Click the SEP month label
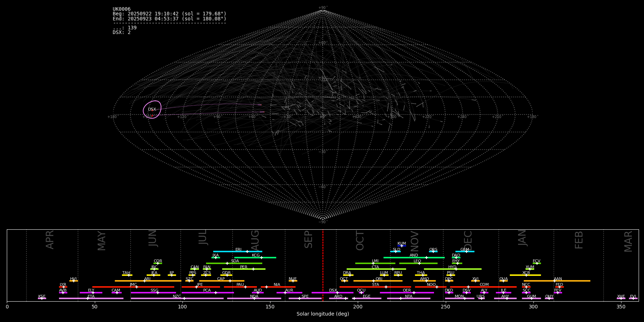 coord(308,239)
